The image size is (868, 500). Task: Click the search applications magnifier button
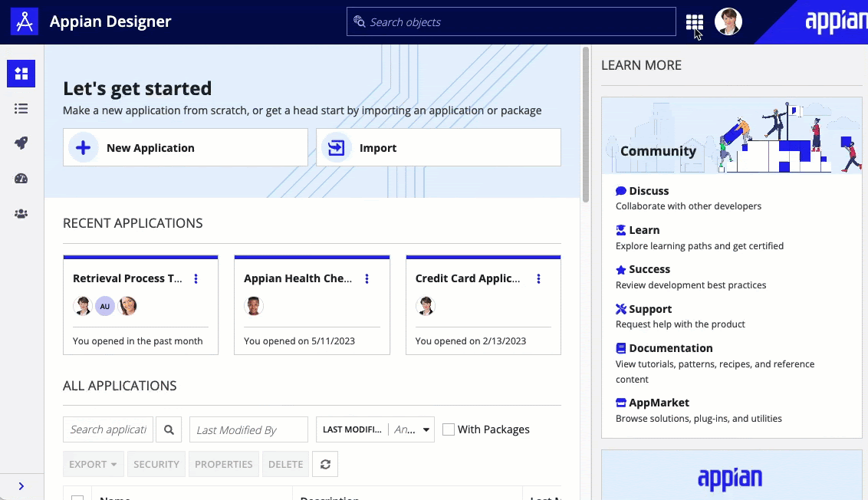tap(169, 429)
